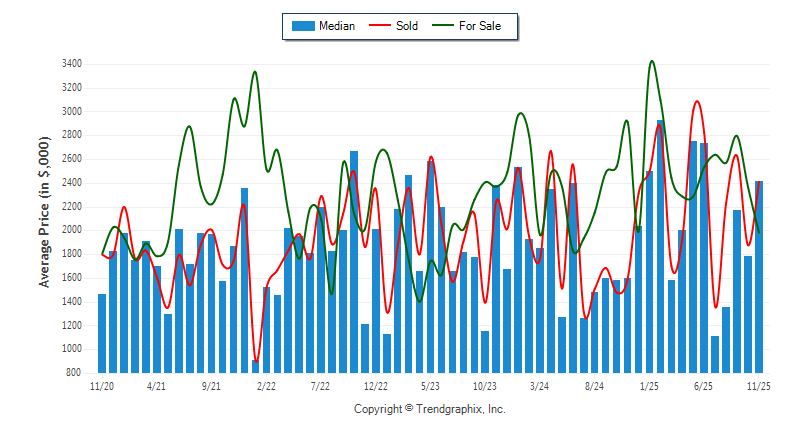Click the 800 y-axis value label
The height and width of the screenshot is (434, 800).
pyautogui.click(x=73, y=373)
